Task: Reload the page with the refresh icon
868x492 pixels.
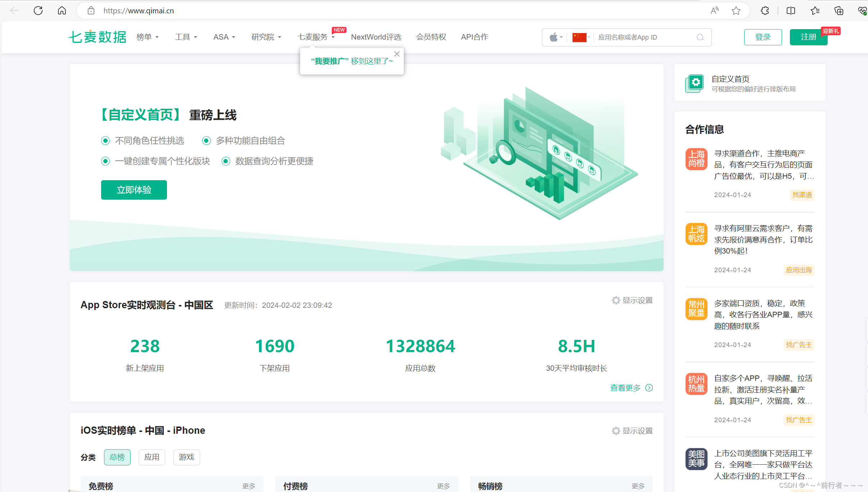Action: coord(38,10)
